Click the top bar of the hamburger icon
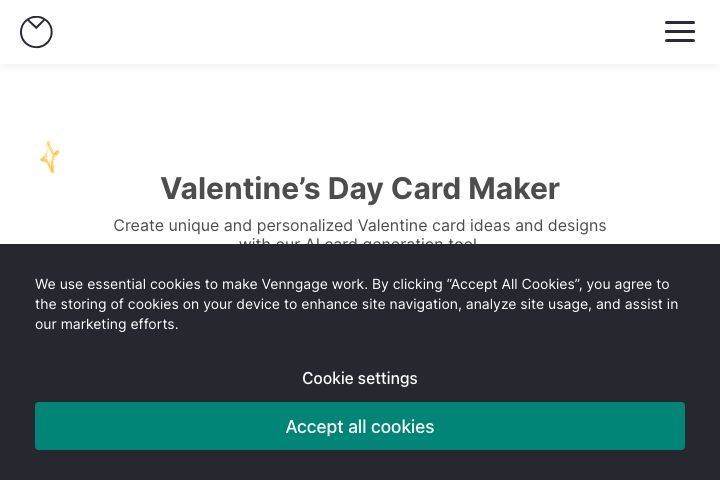 tap(680, 22)
